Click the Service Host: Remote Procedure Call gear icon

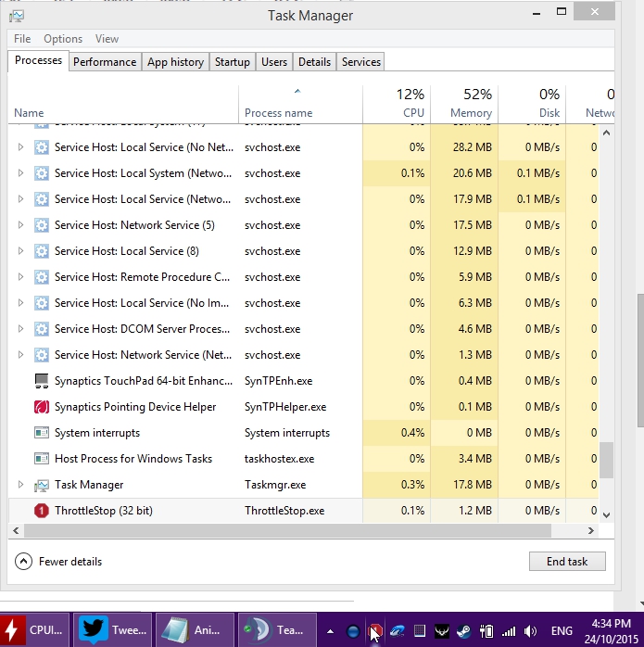click(x=42, y=277)
